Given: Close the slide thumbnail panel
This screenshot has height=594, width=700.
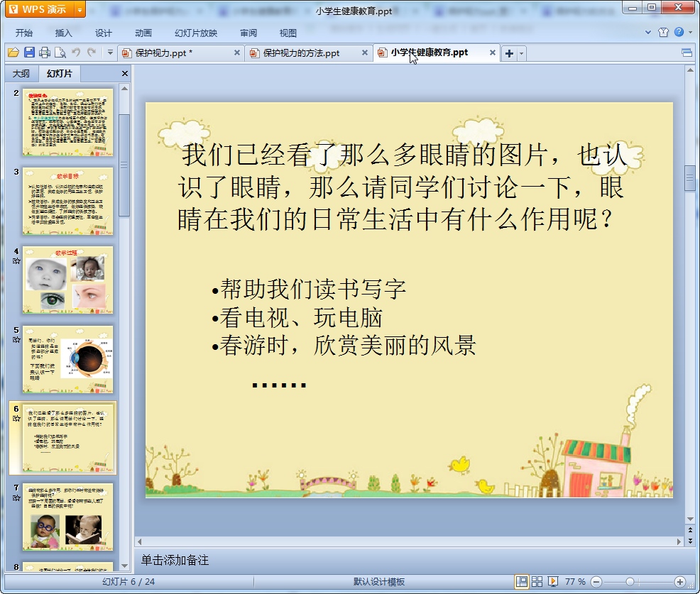Looking at the screenshot, I should 125,74.
